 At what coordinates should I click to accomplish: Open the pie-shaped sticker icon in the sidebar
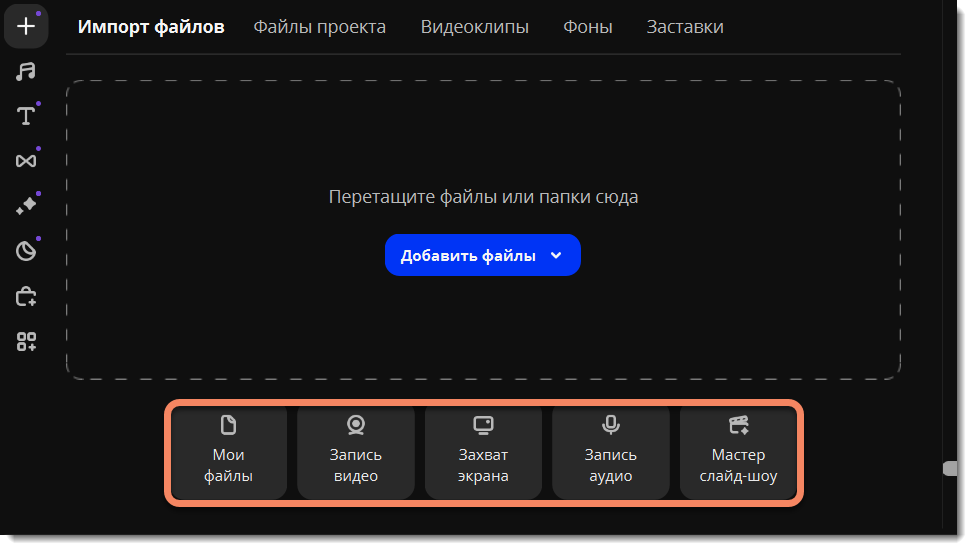[x=26, y=250]
